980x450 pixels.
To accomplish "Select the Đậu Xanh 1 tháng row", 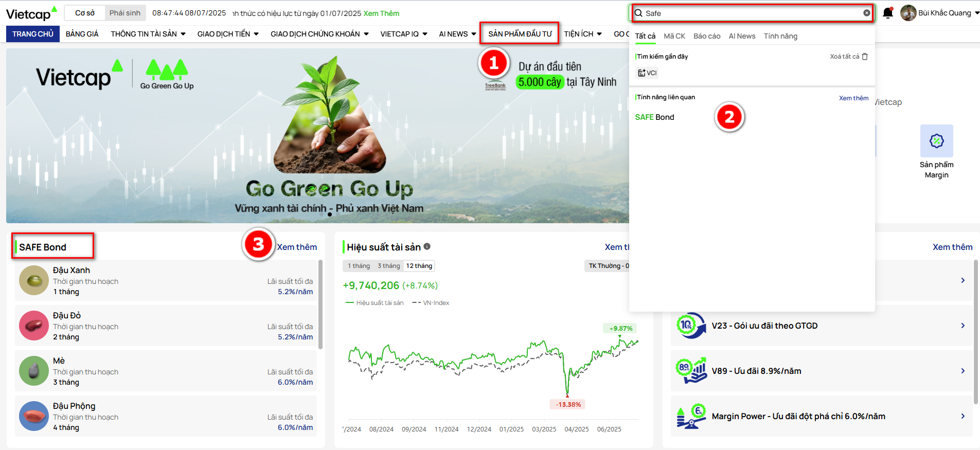I will [x=166, y=280].
